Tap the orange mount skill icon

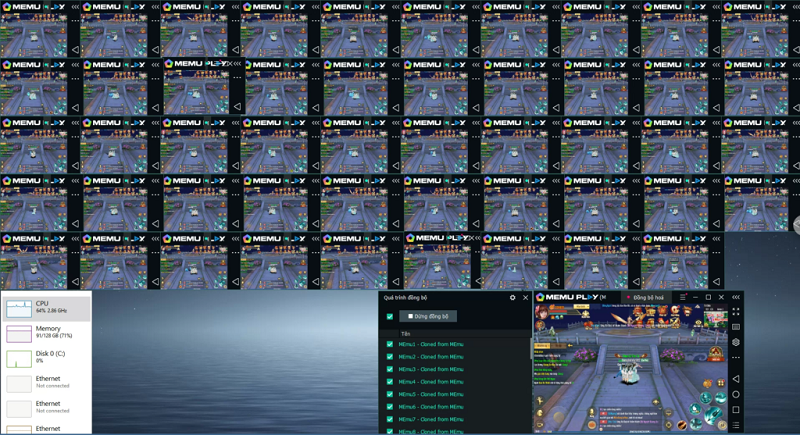pos(682,424)
